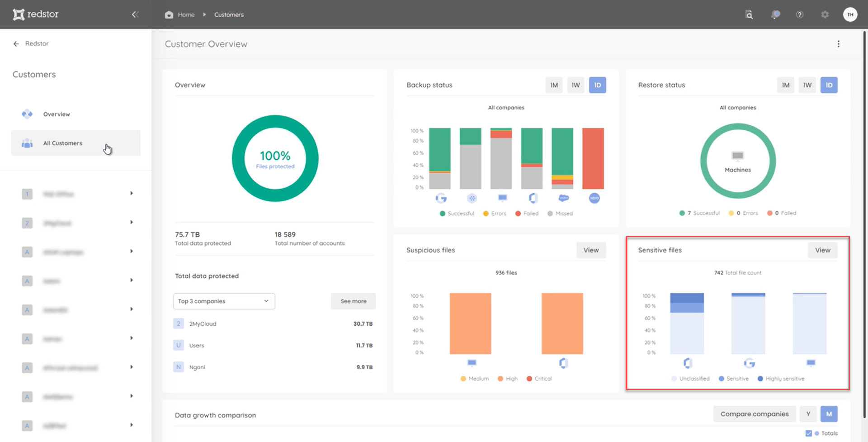868x442 pixels.
Task: Click Home in the breadcrumb
Action: (x=186, y=14)
